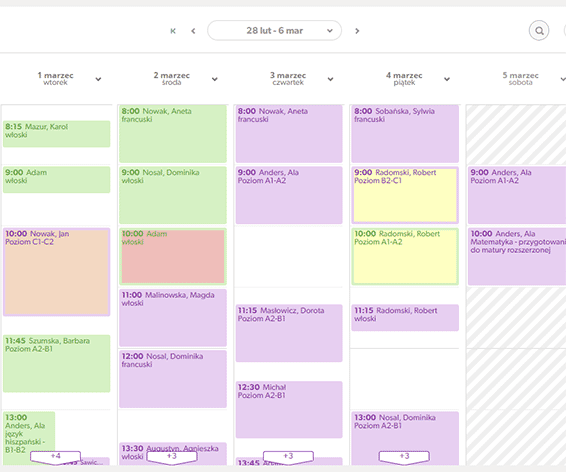Open the red 10:00 Adam włoski lesson
Viewport: 566px width, 472px height.
pyautogui.click(x=173, y=256)
